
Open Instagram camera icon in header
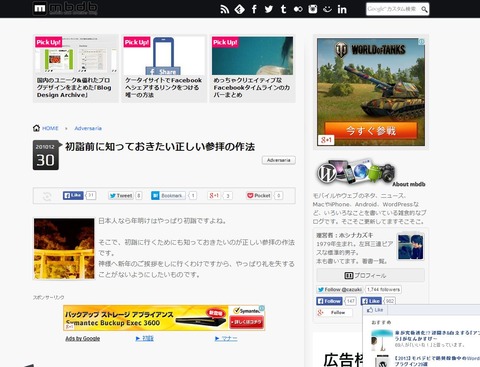point(312,9)
